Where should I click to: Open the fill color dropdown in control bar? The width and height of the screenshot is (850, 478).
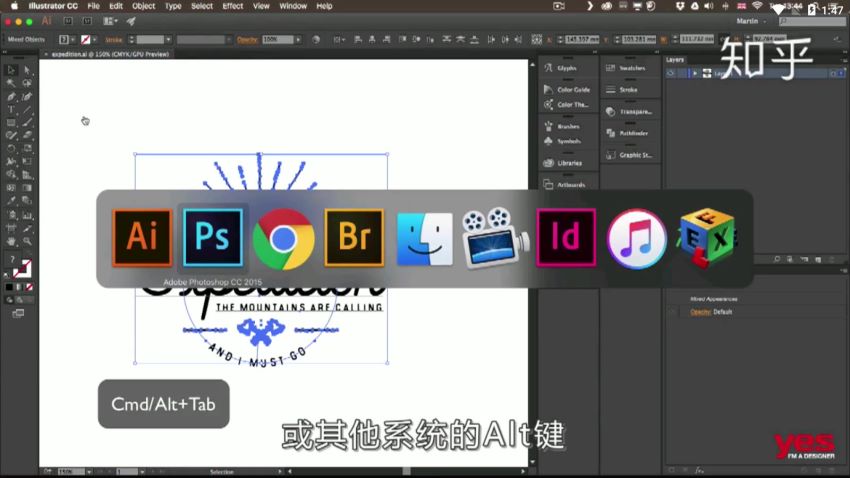[x=73, y=40]
